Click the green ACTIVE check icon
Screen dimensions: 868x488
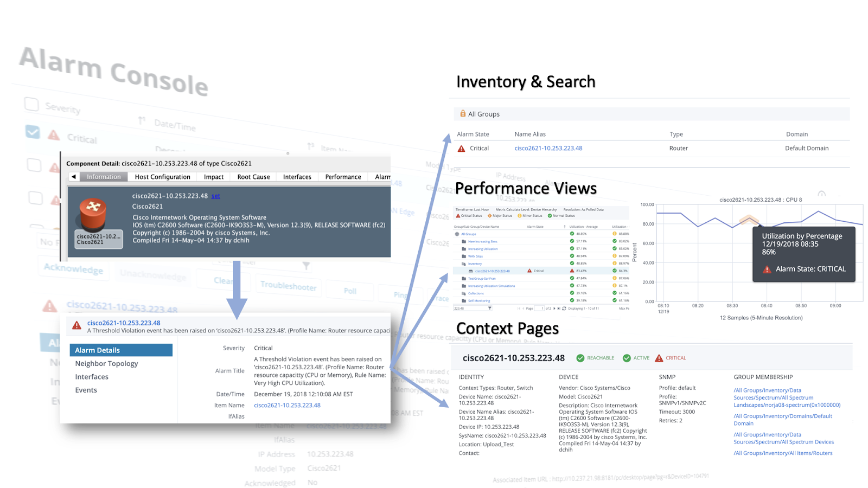pos(627,358)
